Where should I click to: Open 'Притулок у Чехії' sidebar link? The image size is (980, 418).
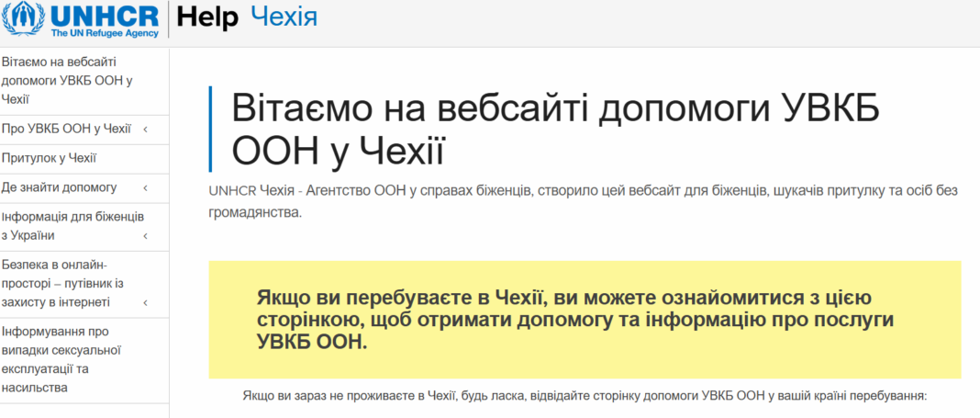click(x=49, y=158)
